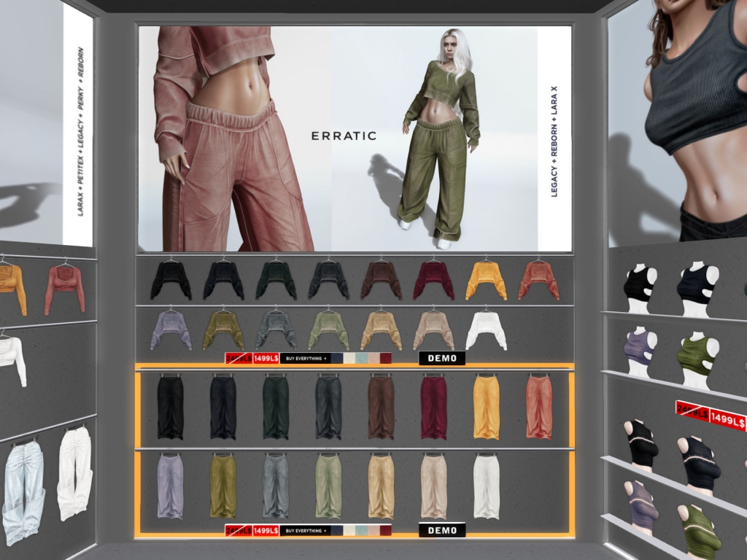Pick the burgundy swatch on the pants fatpack strip
747x560 pixels.
[x=385, y=531]
